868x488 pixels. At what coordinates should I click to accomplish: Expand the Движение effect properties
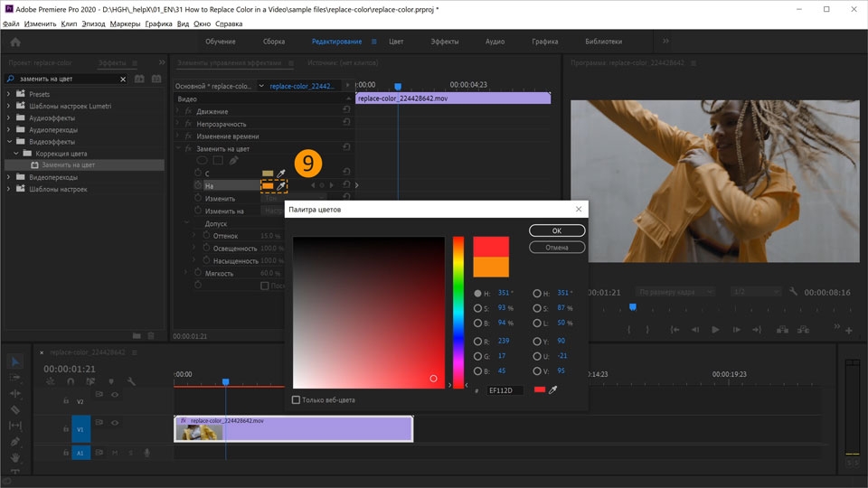178,111
